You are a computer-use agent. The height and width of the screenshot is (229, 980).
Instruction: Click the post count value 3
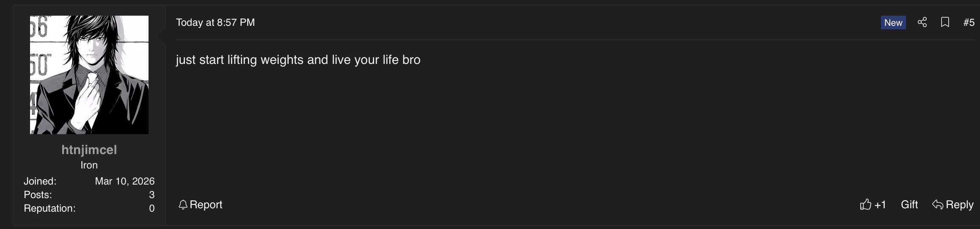151,195
